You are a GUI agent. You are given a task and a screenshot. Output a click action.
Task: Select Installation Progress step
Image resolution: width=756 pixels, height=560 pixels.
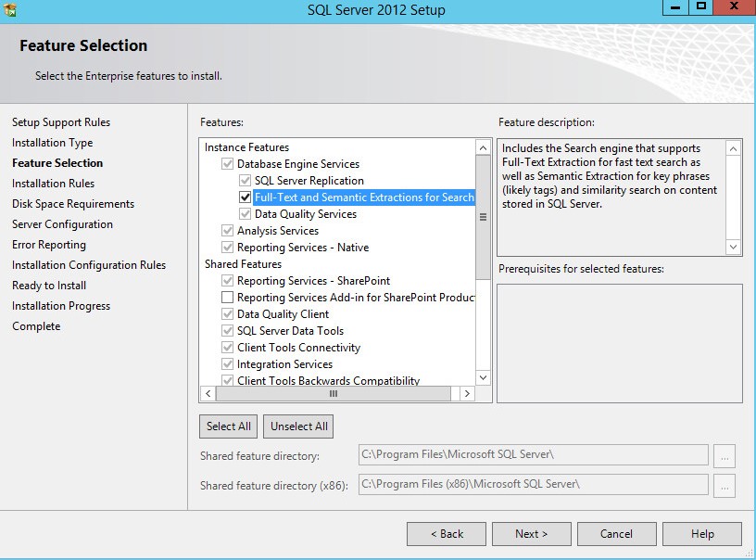tap(61, 306)
